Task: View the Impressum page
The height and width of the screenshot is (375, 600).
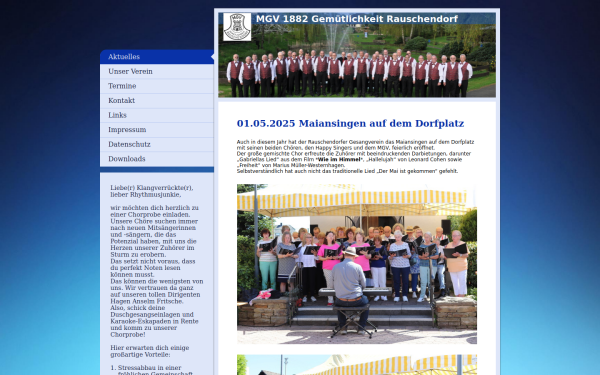Action: click(157, 129)
